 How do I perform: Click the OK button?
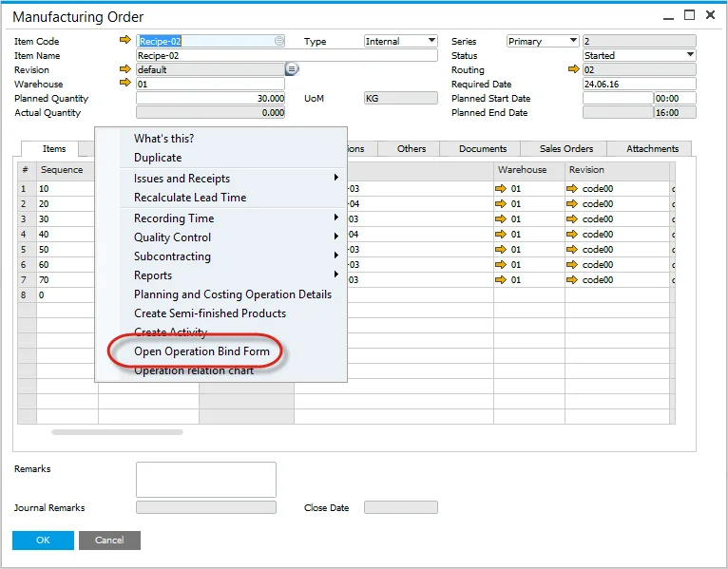tap(43, 541)
